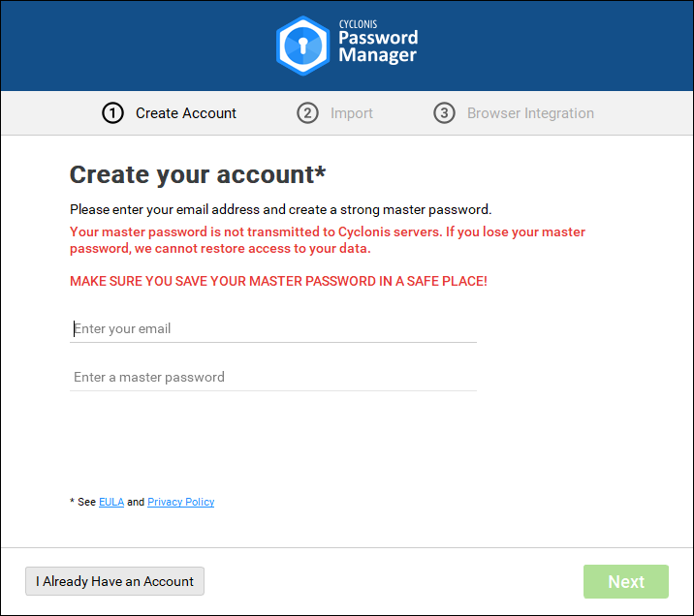Click the Cyclonis hexagon keyhole logo icon
The width and height of the screenshot is (694, 616).
tap(302, 46)
